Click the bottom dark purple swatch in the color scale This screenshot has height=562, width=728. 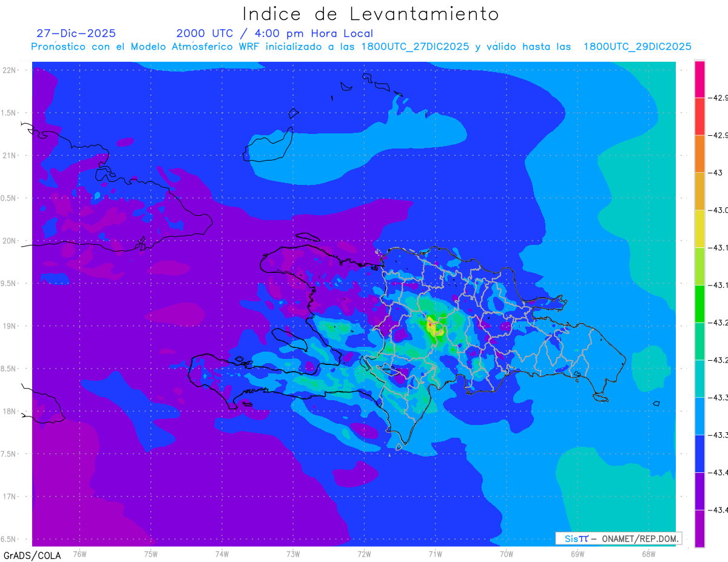(699, 528)
